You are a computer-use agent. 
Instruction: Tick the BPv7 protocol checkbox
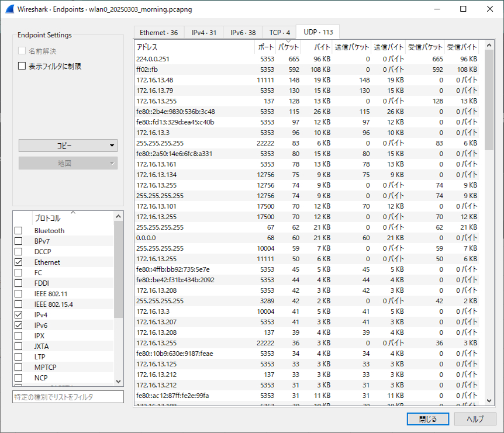pos(19,241)
